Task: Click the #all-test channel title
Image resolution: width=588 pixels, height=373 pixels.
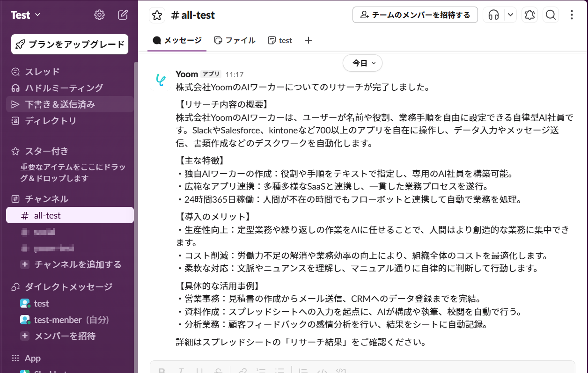Action: click(193, 15)
